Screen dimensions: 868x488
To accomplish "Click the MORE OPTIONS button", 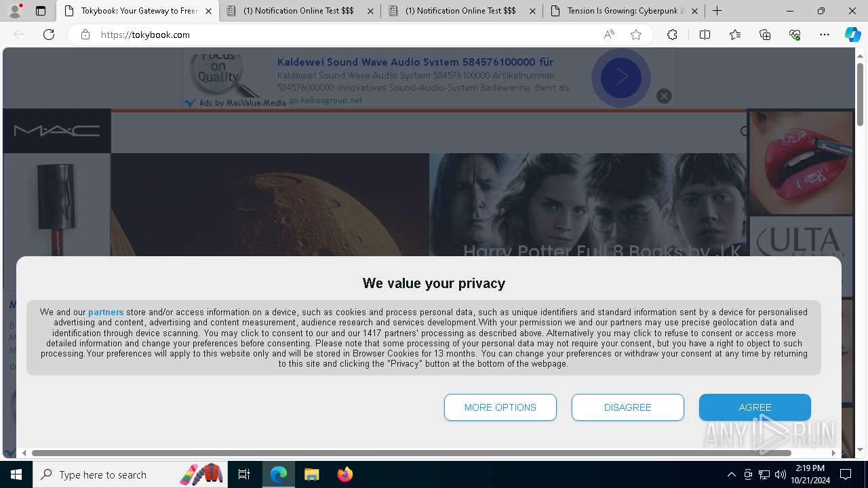I will [500, 407].
